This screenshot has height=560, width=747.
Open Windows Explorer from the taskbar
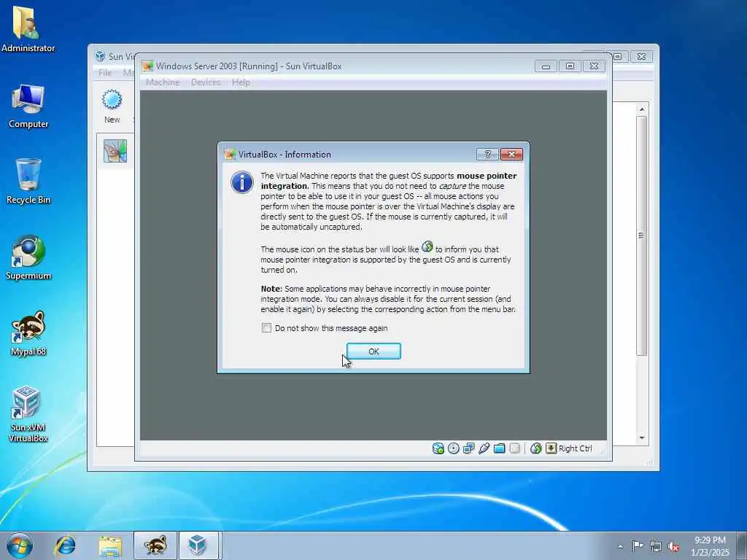(x=111, y=545)
